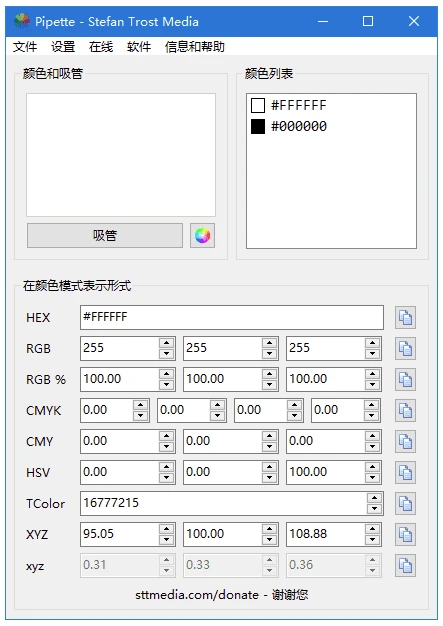Screen dimensions: 443x626
Task: Copy the HSV values
Action: coord(405,473)
